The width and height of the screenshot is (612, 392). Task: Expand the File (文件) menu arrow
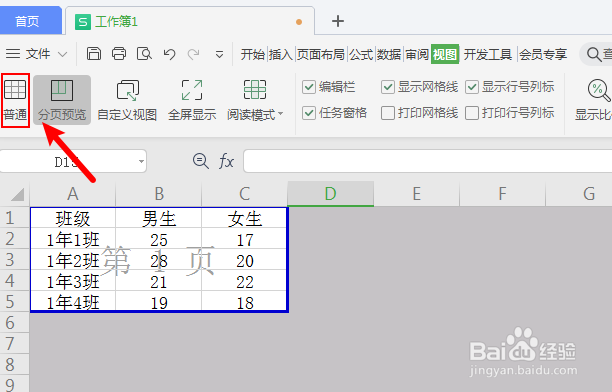point(62,54)
